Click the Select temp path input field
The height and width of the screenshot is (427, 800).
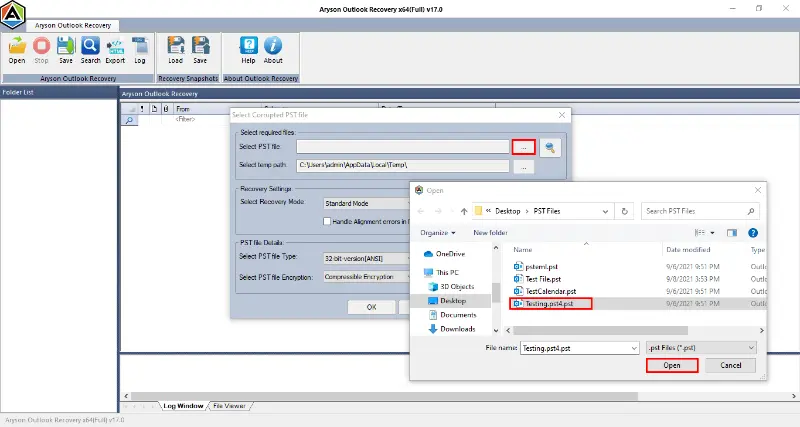click(403, 165)
